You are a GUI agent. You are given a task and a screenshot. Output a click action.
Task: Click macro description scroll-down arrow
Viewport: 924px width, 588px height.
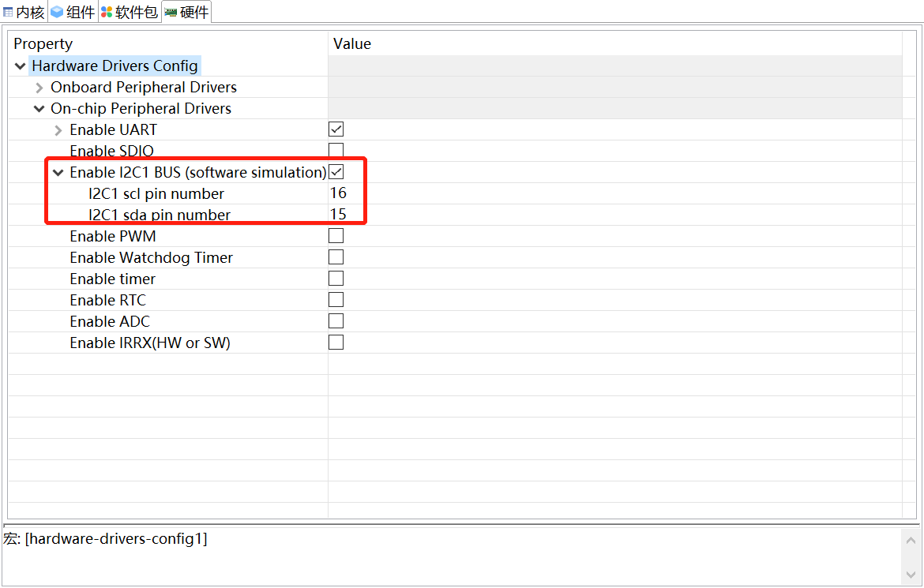(x=911, y=575)
